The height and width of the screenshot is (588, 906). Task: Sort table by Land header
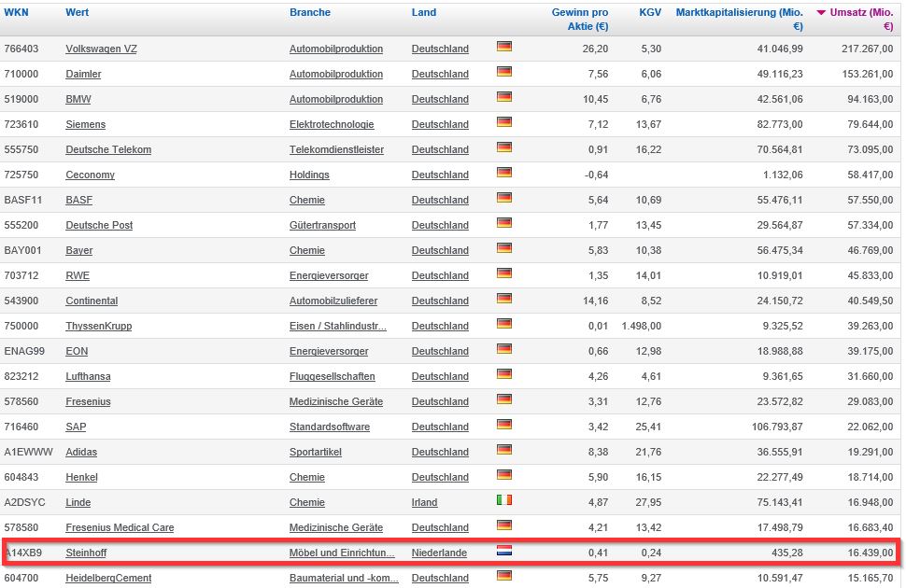(x=423, y=12)
